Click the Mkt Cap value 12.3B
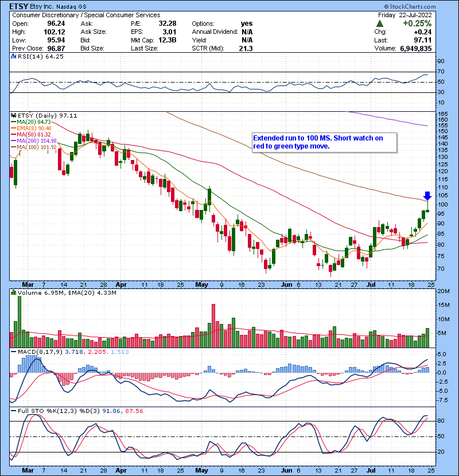459x476 pixels. [168, 40]
